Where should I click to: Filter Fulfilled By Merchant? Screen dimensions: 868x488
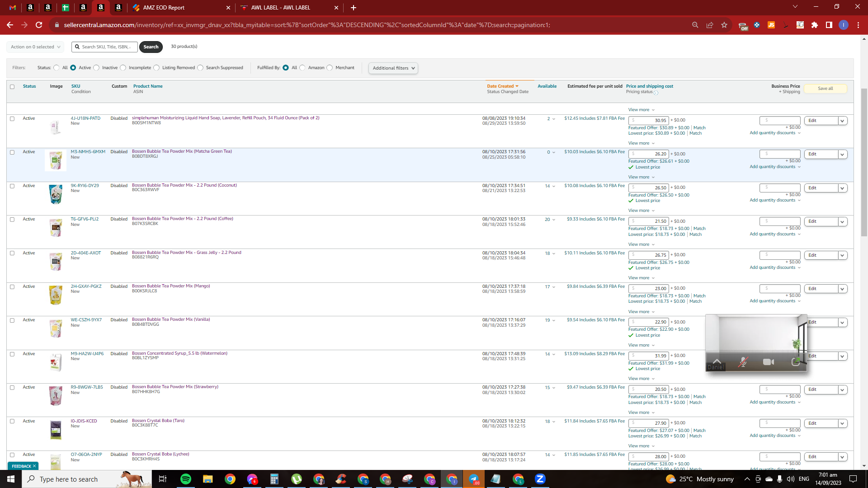[x=330, y=68]
